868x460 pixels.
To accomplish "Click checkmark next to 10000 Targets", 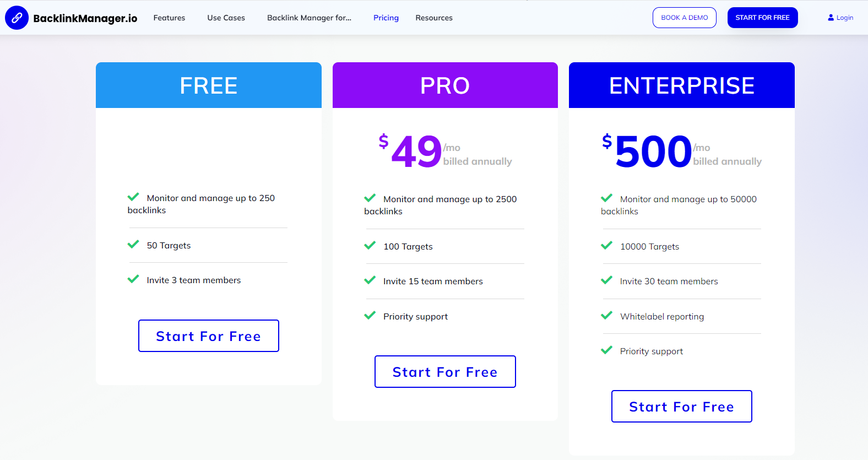I will 606,245.
